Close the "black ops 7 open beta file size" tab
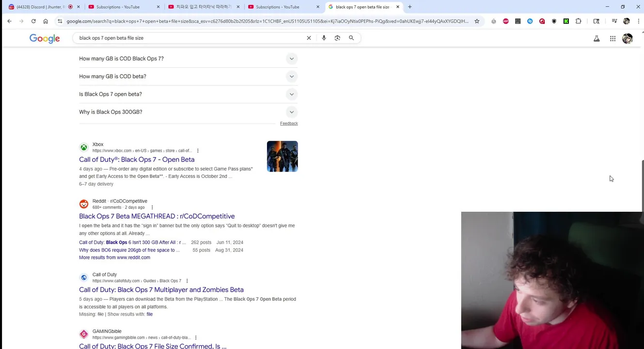Viewport: 644px width, 349px height. [398, 7]
